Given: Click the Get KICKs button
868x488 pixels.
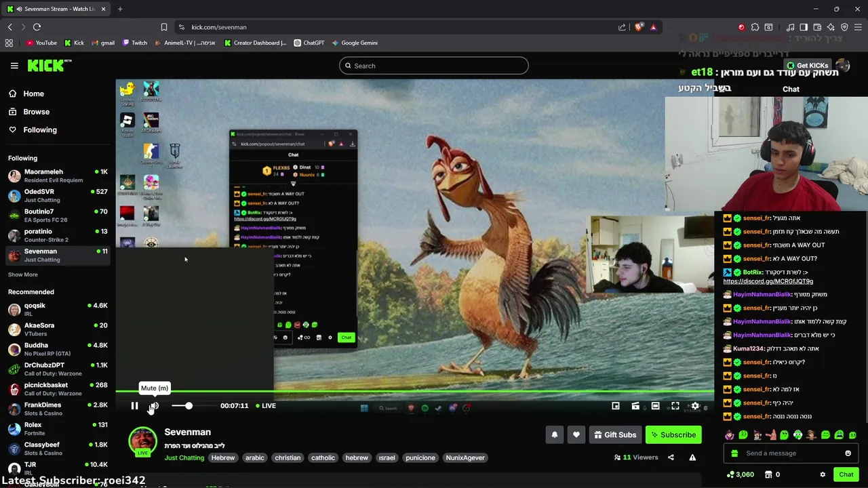Looking at the screenshot, I should coord(807,66).
